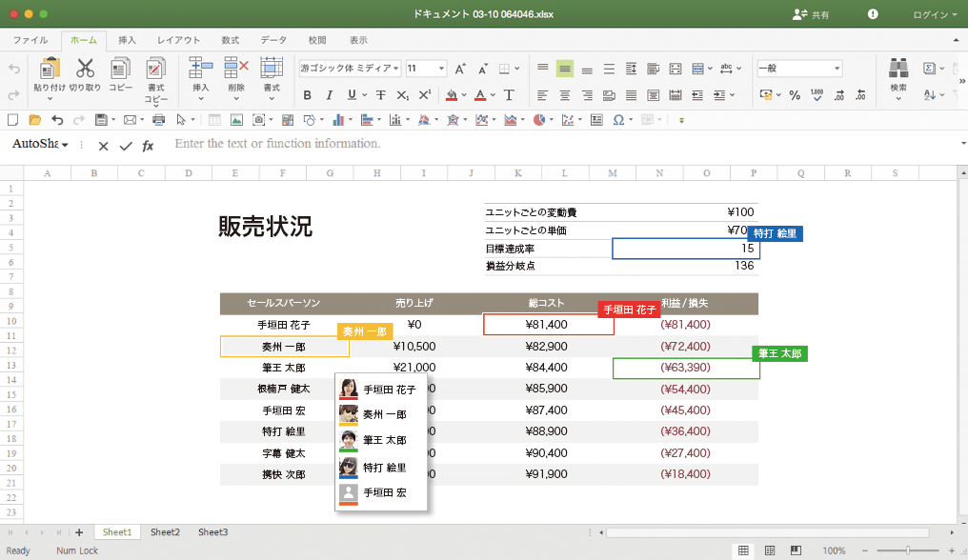Viewport: 968px width, 560px height.
Task: Click the new blank document icon
Action: click(x=13, y=120)
